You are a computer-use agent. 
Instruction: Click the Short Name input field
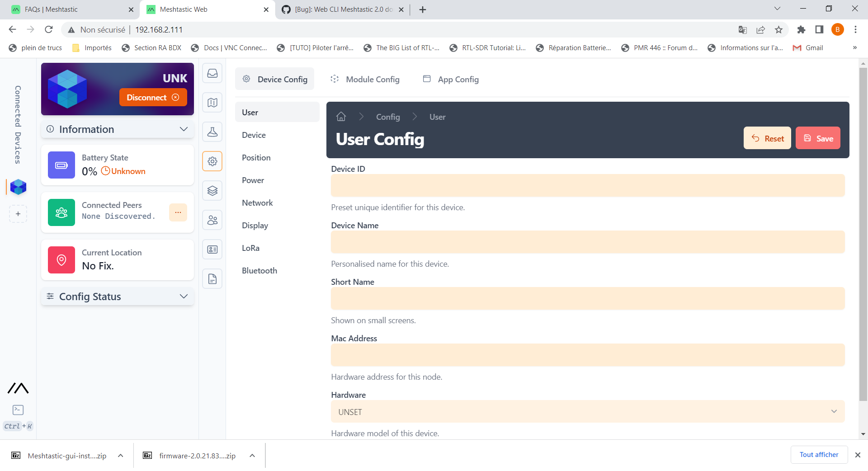(588, 299)
